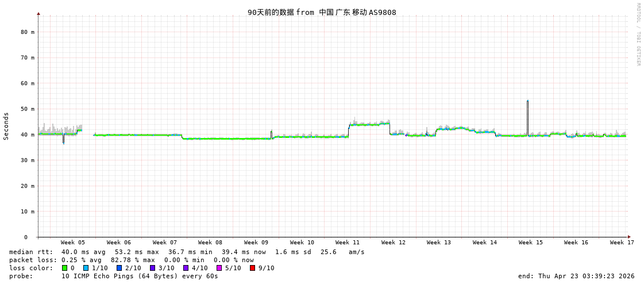
Task: Click the violet 4/10 loss color swatch
Action: [x=186, y=268]
